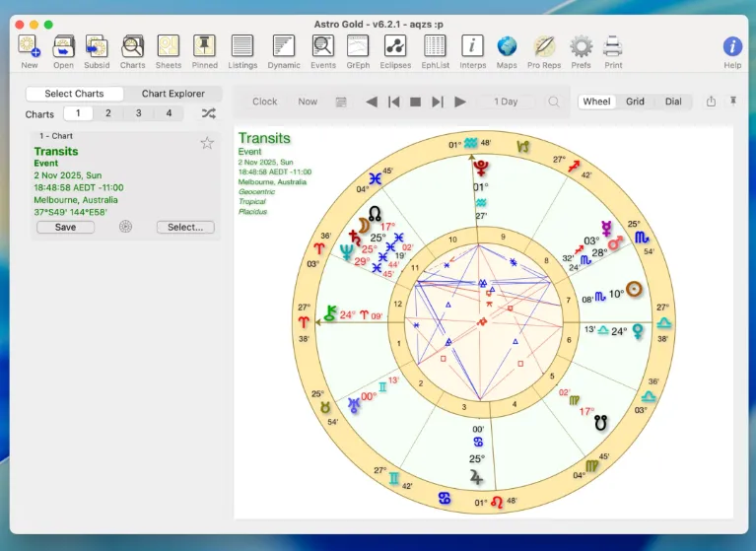
Task: Click the shuffle charts icon
Action: coord(209,113)
